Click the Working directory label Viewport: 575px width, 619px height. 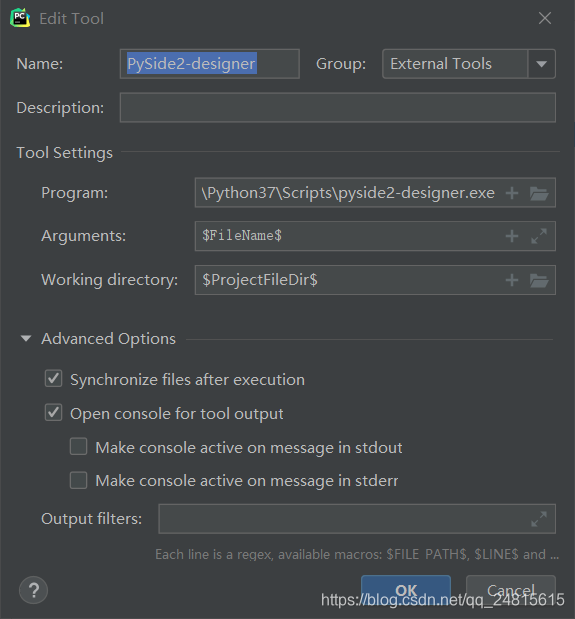pos(110,280)
